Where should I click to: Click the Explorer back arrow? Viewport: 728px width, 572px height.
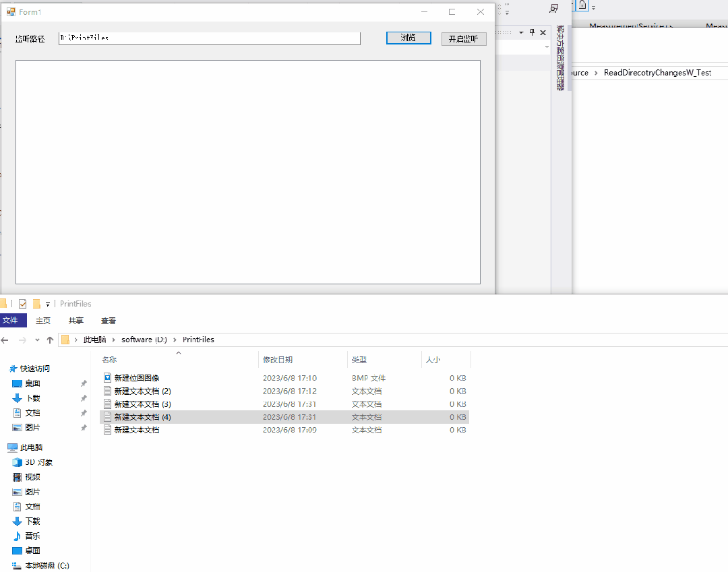pyautogui.click(x=5, y=340)
